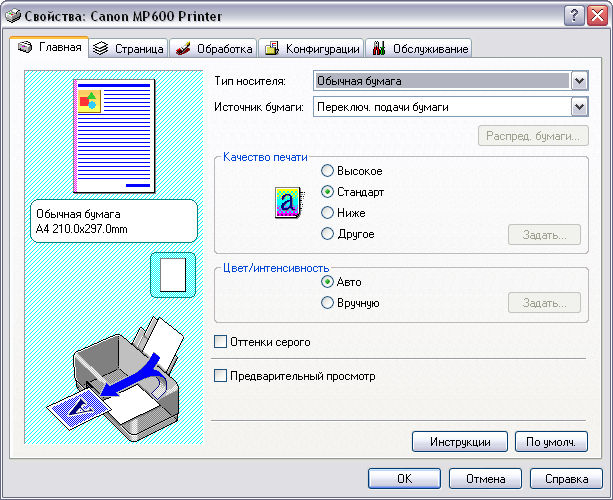613x500 pixels.
Task: Click Задать button in Качество печати
Action: click(544, 235)
